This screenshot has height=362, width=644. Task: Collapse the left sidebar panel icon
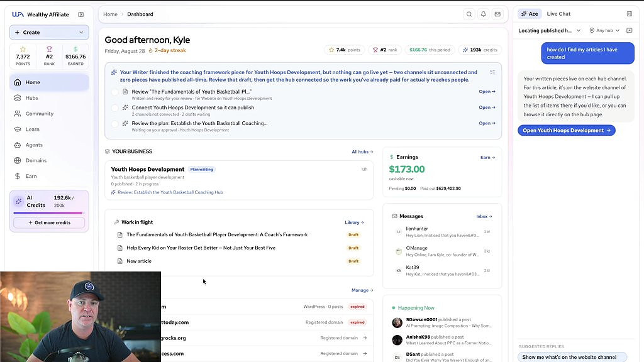tap(81, 14)
